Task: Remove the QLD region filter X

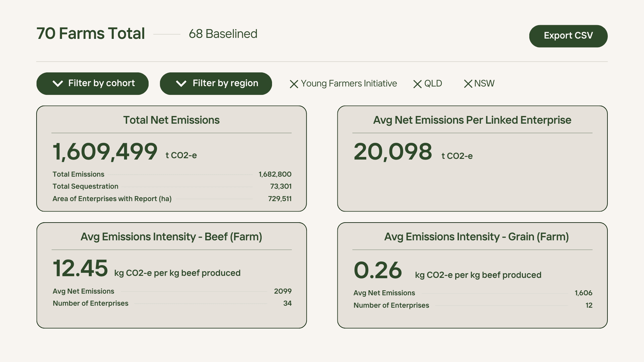Action: [417, 84]
